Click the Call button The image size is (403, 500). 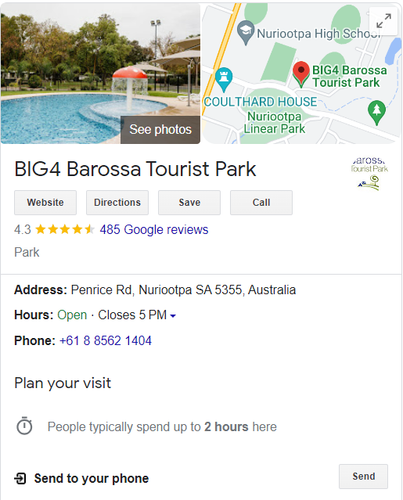[261, 202]
